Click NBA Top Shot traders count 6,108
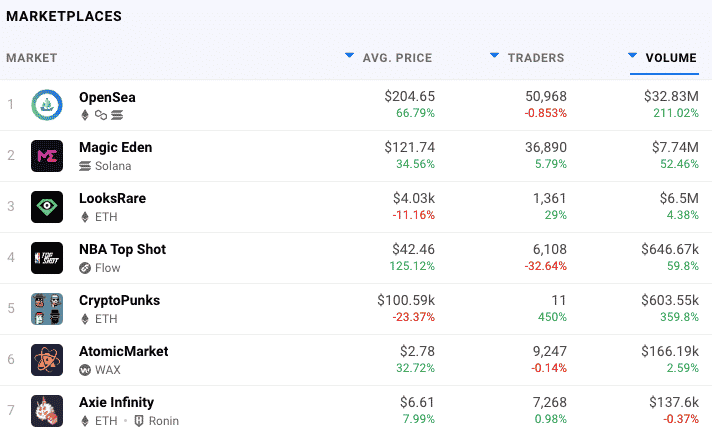This screenshot has height=434, width=712. pos(549,249)
